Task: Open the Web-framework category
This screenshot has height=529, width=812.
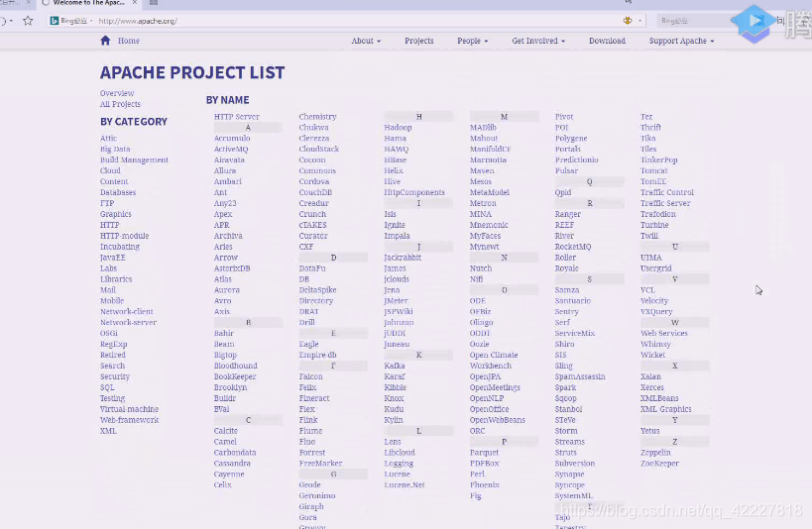Action: tap(130, 420)
